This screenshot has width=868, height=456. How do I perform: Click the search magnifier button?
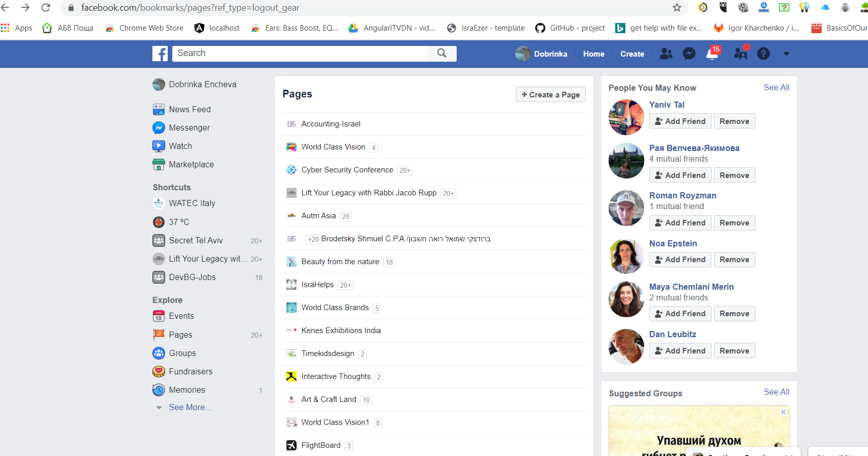[442, 53]
